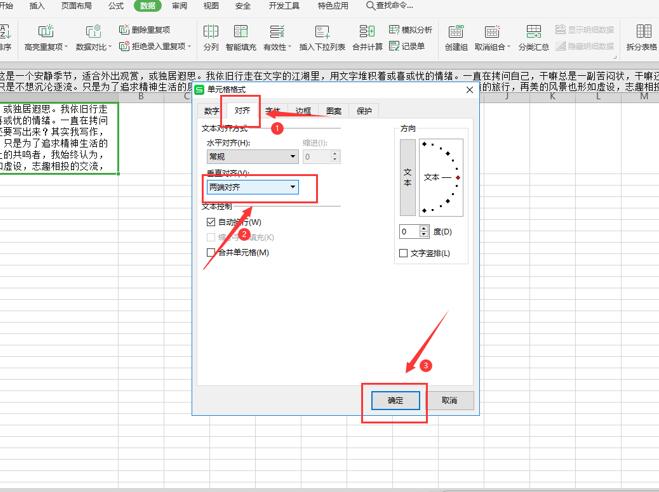The height and width of the screenshot is (492, 659).
Task: Open the 水平对齐 dropdown showing 常规
Action: [252, 156]
